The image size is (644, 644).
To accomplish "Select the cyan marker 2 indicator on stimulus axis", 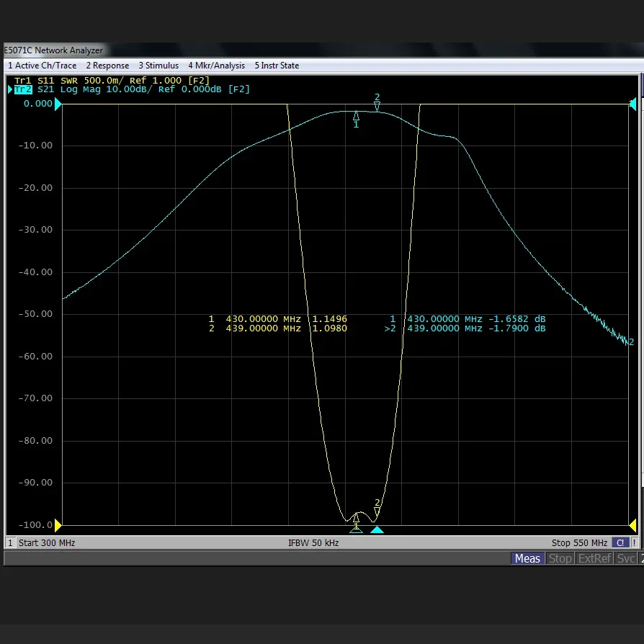I will coord(377,530).
